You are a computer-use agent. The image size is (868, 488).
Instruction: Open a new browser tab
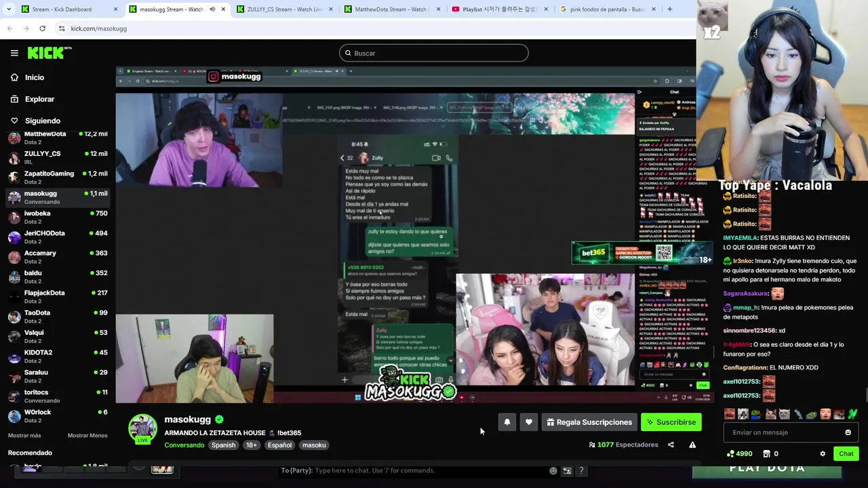coord(670,9)
